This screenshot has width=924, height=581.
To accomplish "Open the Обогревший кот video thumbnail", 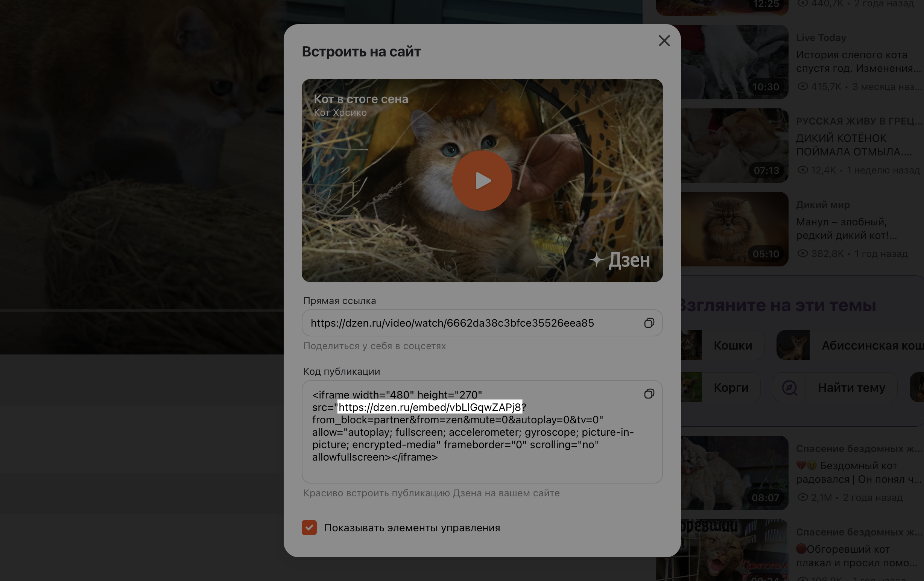I will [x=722, y=550].
